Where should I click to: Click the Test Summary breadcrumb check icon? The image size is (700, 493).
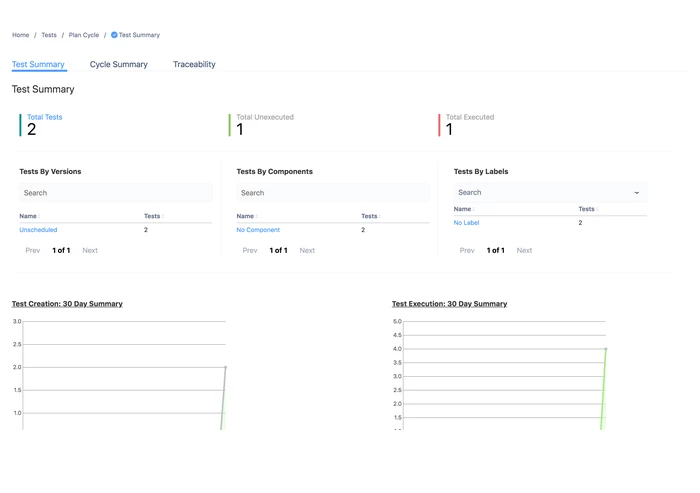click(x=114, y=35)
